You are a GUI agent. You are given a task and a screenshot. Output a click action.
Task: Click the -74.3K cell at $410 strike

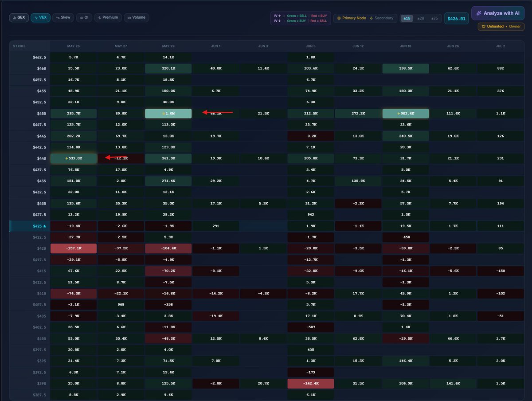[74, 293]
